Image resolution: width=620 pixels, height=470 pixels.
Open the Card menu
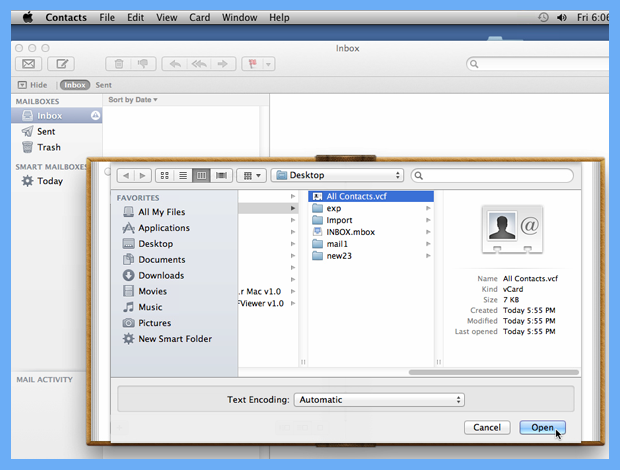pyautogui.click(x=199, y=17)
